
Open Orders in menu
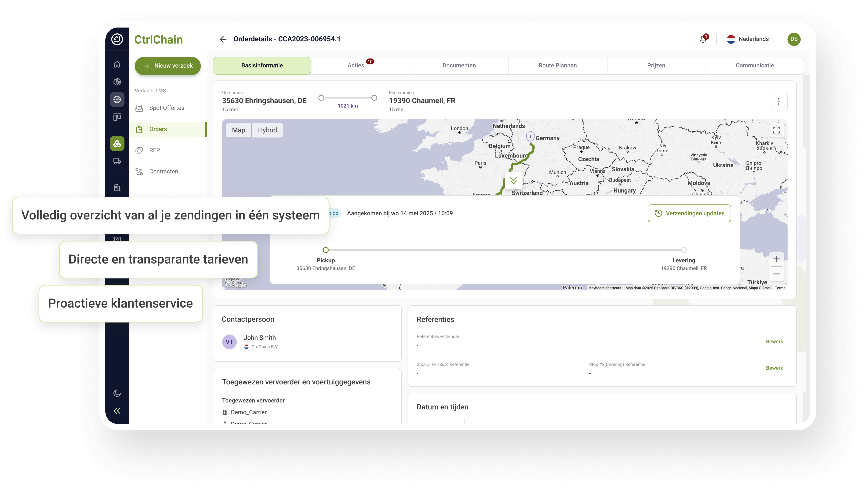click(168, 129)
